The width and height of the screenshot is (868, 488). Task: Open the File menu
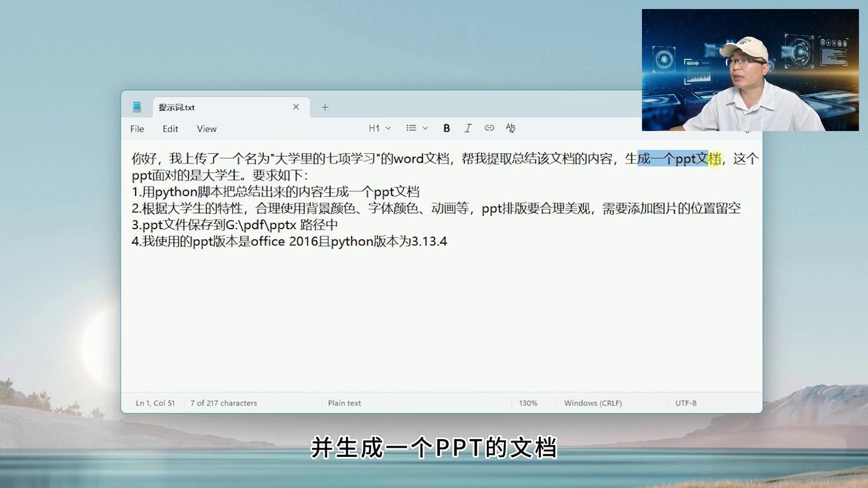tap(136, 129)
